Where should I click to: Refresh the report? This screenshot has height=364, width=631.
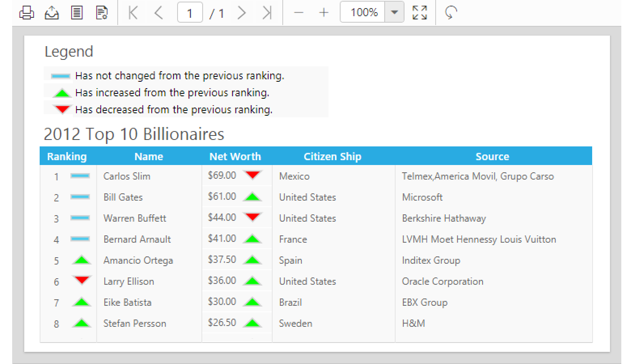click(451, 13)
